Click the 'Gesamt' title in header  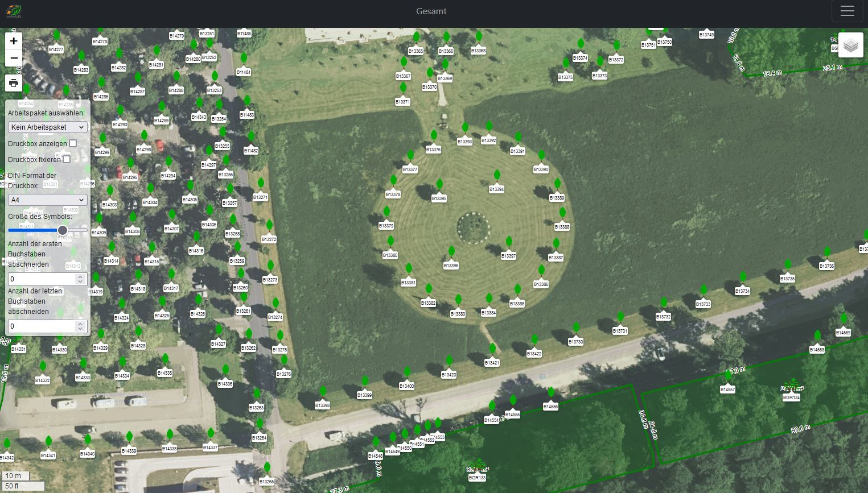pyautogui.click(x=431, y=11)
